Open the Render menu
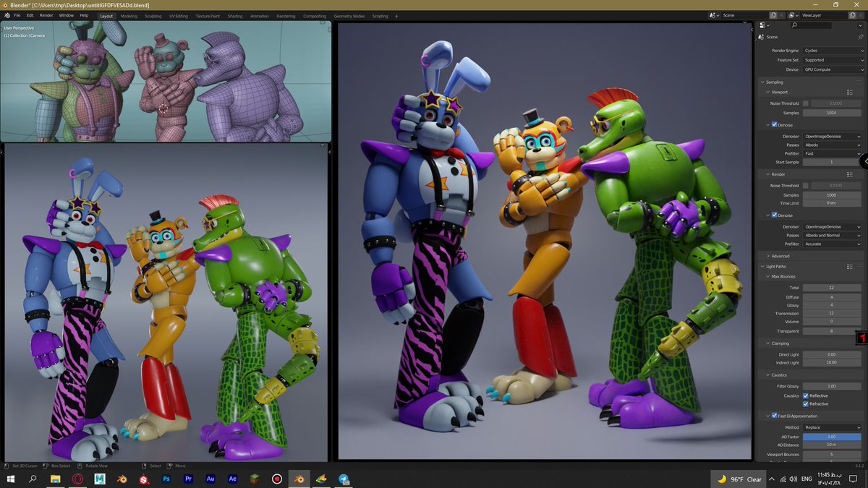868x488 pixels. tap(46, 15)
